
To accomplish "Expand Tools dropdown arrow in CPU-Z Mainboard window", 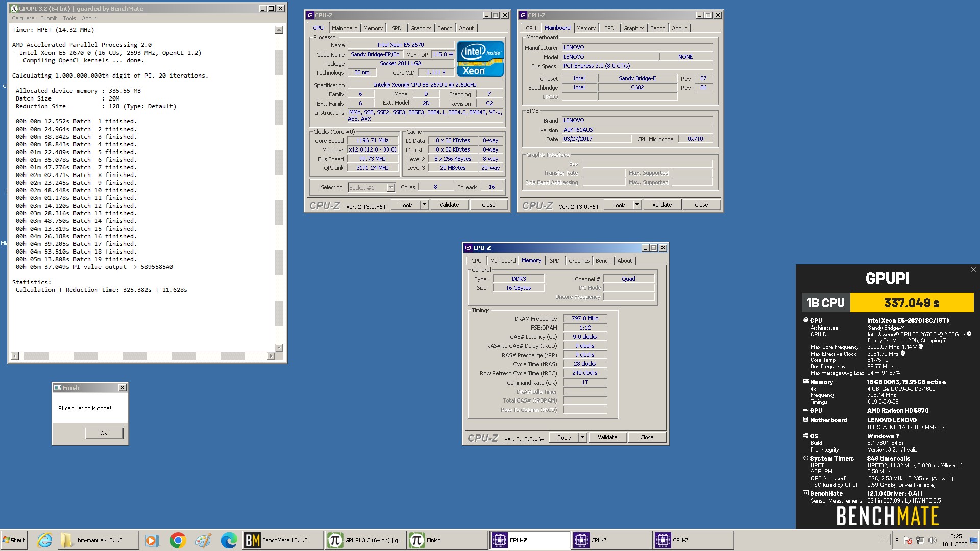I will 637,205.
